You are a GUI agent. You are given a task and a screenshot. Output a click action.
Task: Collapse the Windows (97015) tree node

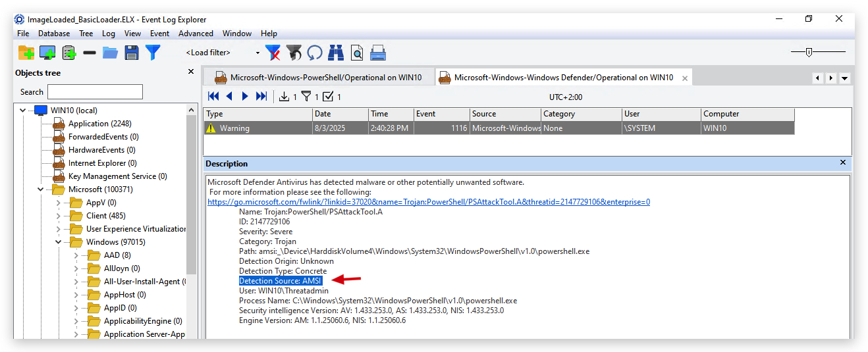coord(58,242)
